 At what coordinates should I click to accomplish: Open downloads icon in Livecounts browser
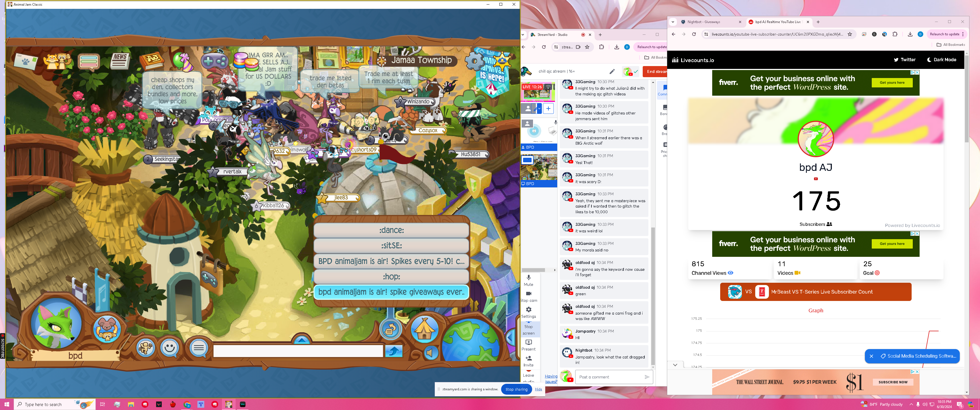(x=910, y=34)
